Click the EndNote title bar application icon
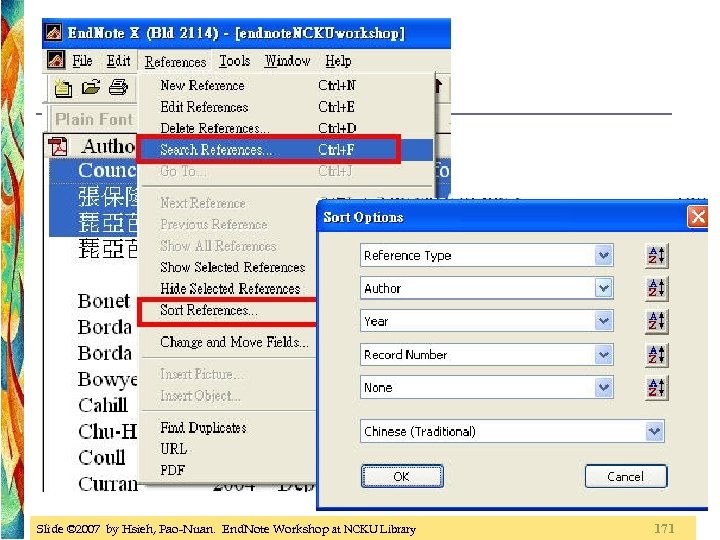This screenshot has width=720, height=540. (54, 33)
